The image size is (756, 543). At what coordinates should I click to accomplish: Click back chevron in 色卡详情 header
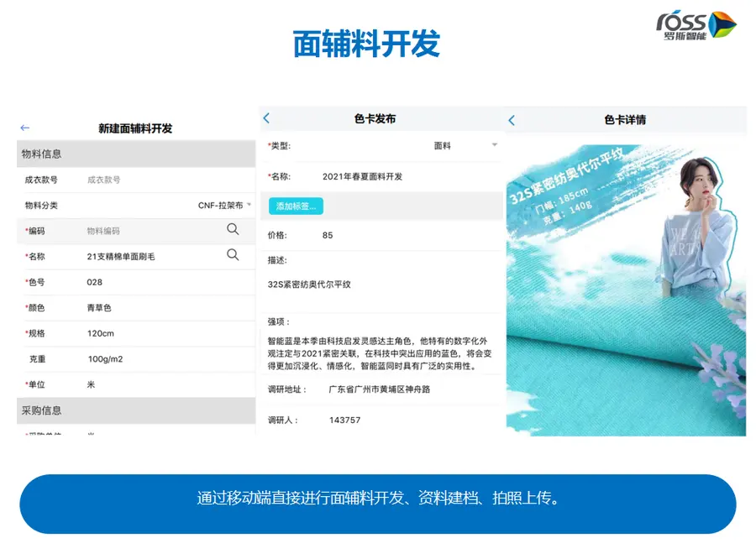512,120
